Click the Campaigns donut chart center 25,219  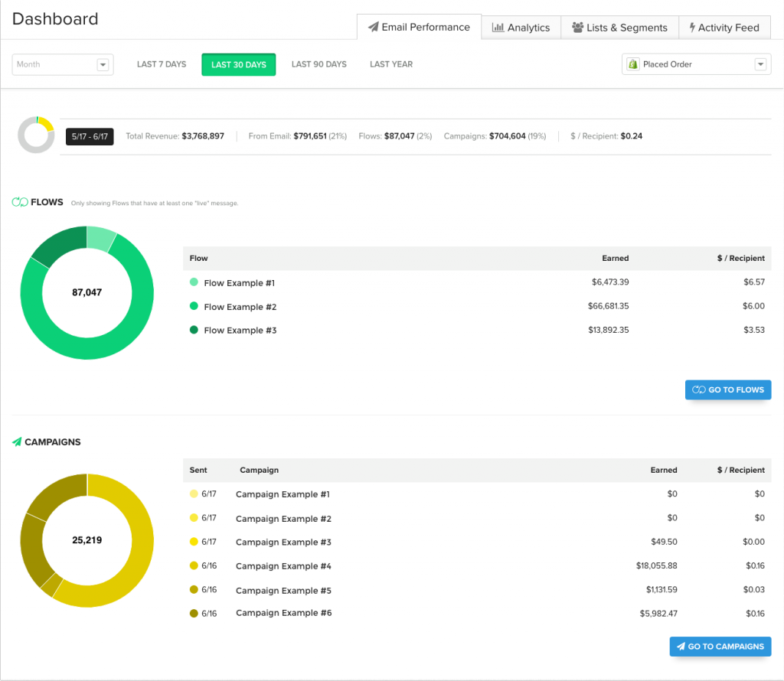87,540
